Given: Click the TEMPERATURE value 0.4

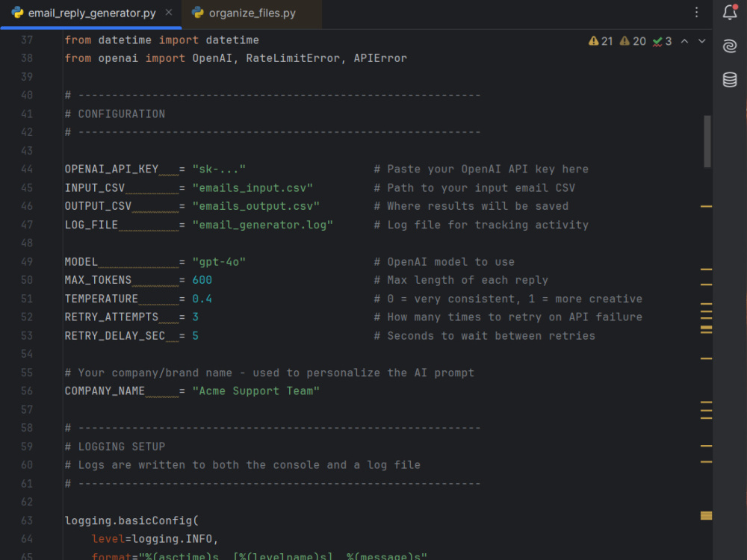Looking at the screenshot, I should [x=202, y=299].
